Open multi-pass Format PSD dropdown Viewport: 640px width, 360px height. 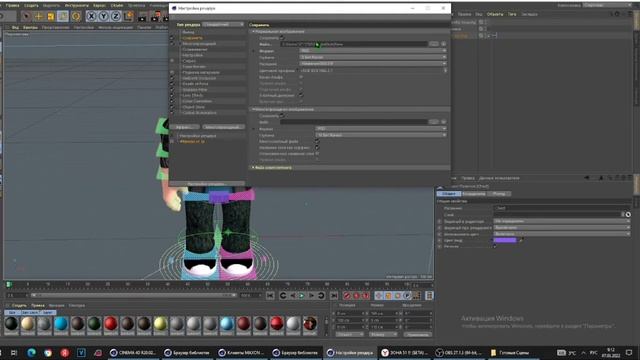tap(380, 129)
